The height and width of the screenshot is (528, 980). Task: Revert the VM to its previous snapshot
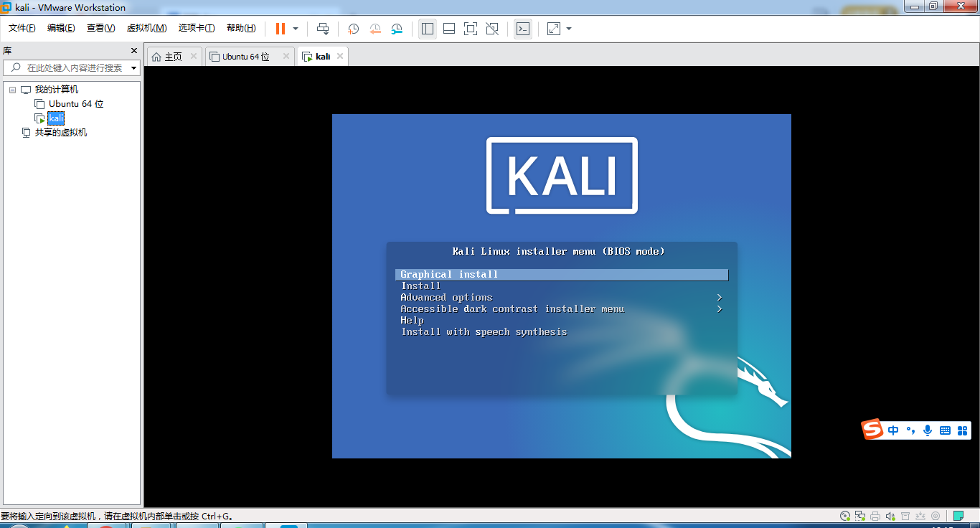[375, 29]
